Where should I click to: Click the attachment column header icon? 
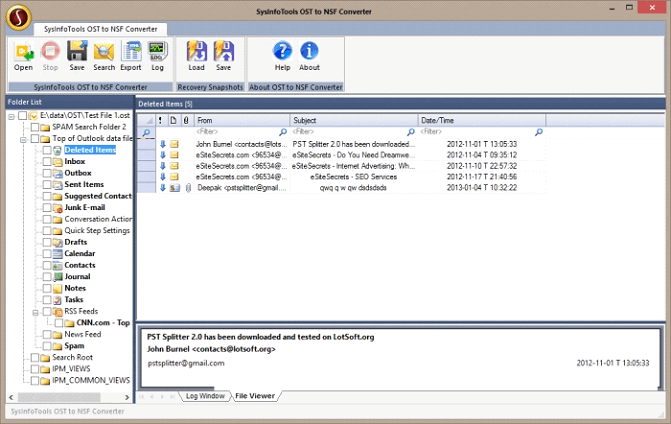coord(186,121)
